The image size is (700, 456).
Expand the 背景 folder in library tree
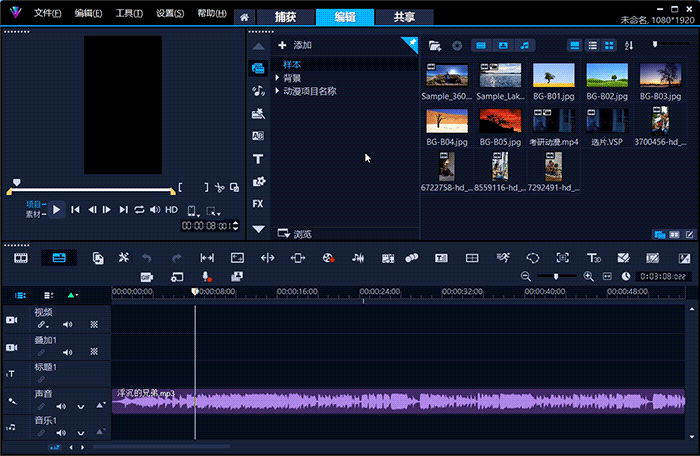point(279,78)
